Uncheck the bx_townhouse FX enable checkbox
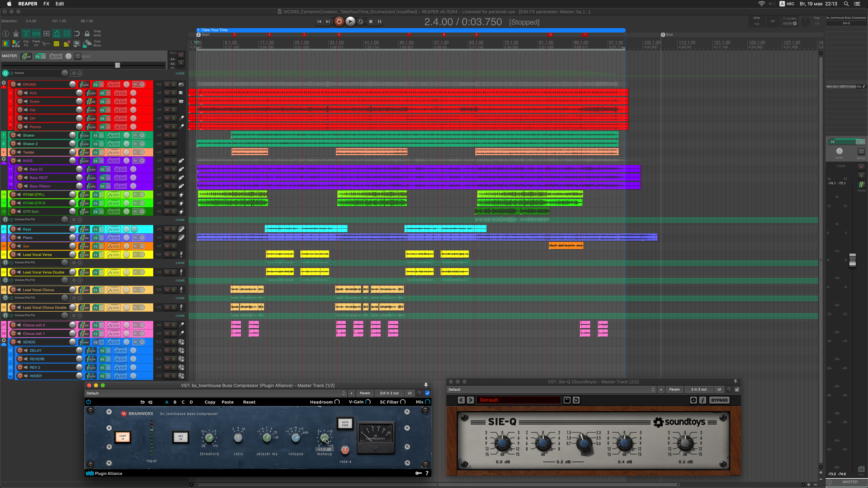The height and width of the screenshot is (488, 868). click(x=427, y=393)
